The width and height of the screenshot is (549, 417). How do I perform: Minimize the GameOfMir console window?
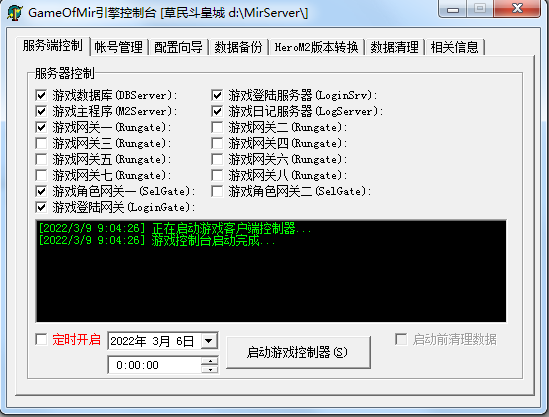pyautogui.click(x=452, y=9)
